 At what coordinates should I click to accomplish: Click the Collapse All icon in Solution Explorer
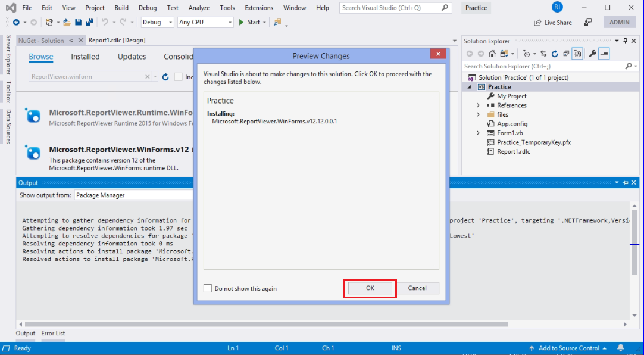tap(567, 54)
